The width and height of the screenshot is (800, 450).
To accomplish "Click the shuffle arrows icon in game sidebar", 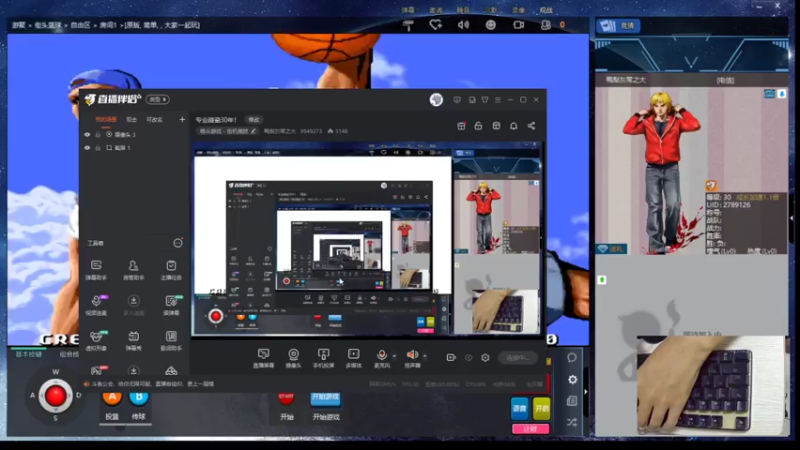I will tap(572, 422).
